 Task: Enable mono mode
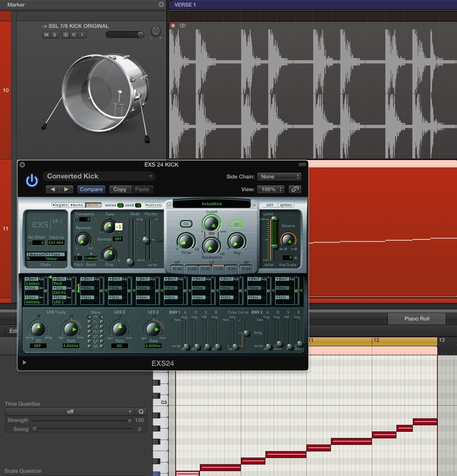(x=77, y=205)
